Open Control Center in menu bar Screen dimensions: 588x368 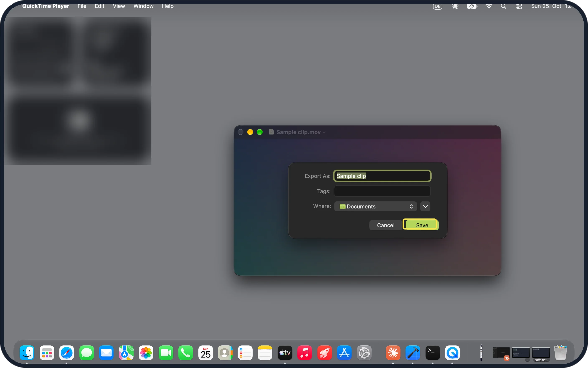click(519, 6)
